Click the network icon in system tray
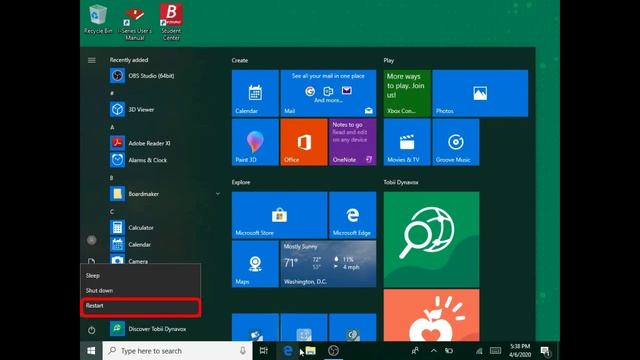Image resolution: width=640 pixels, height=360 pixels. click(x=479, y=351)
